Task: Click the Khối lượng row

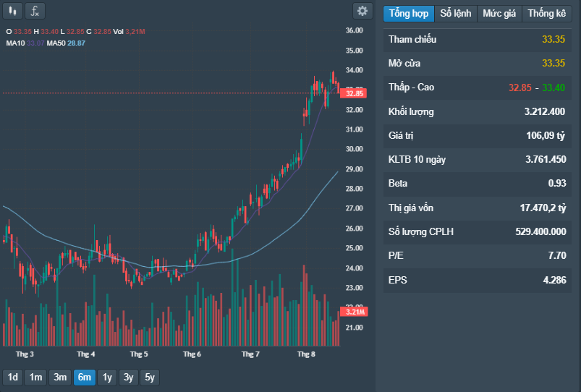Action: [477, 111]
